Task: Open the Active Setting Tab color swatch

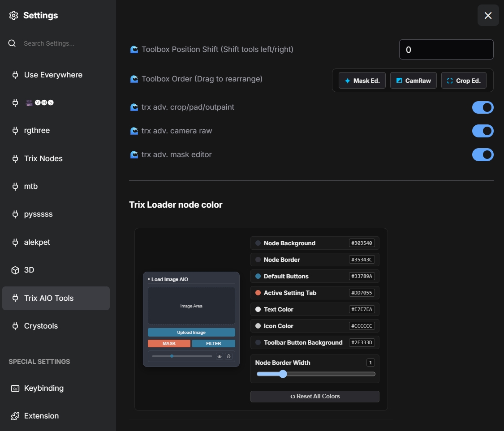Action: coord(258,293)
